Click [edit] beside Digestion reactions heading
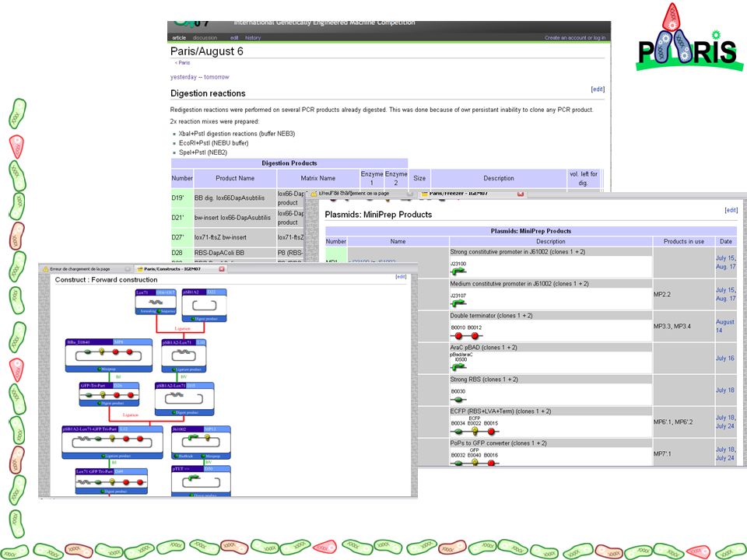This screenshot has width=747, height=560. point(598,89)
